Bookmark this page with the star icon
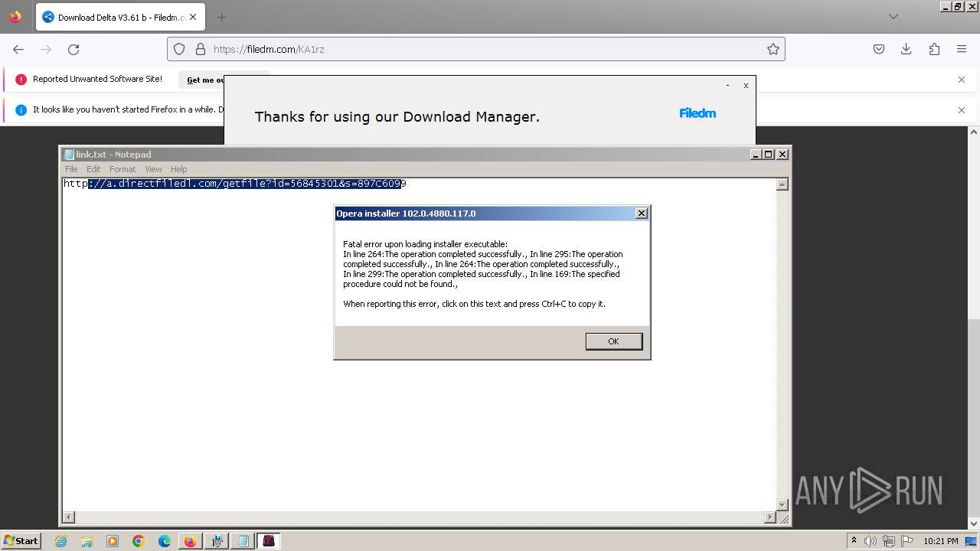This screenshot has height=551, width=980. click(x=773, y=49)
